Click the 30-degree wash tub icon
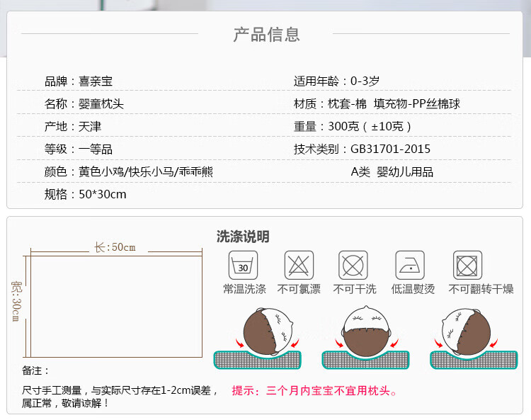Image resolution: width=531 pixels, height=420 pixels. 244,266
